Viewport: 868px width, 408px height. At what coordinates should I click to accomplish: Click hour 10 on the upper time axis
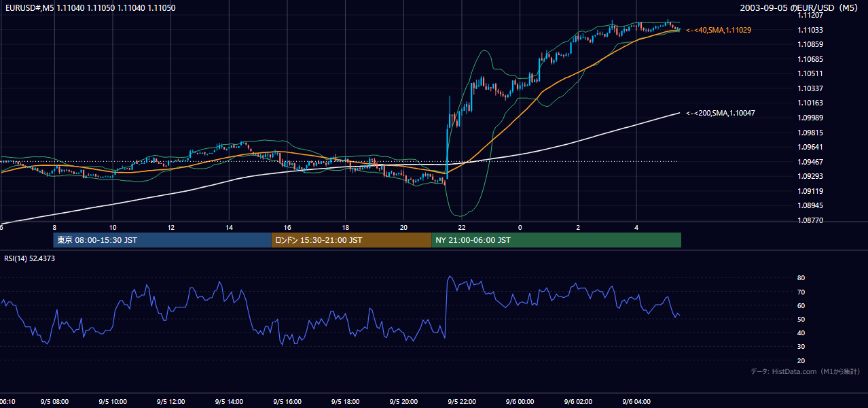[113, 227]
